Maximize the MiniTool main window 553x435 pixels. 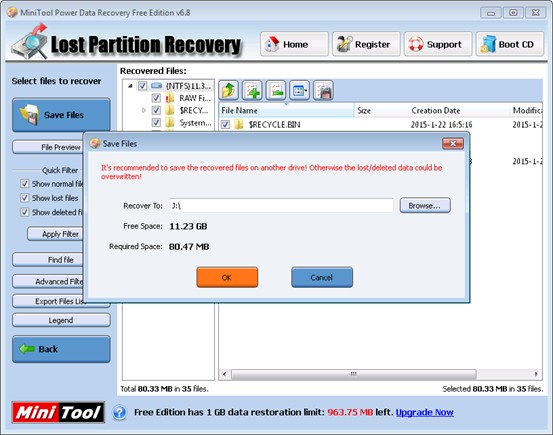coord(513,13)
